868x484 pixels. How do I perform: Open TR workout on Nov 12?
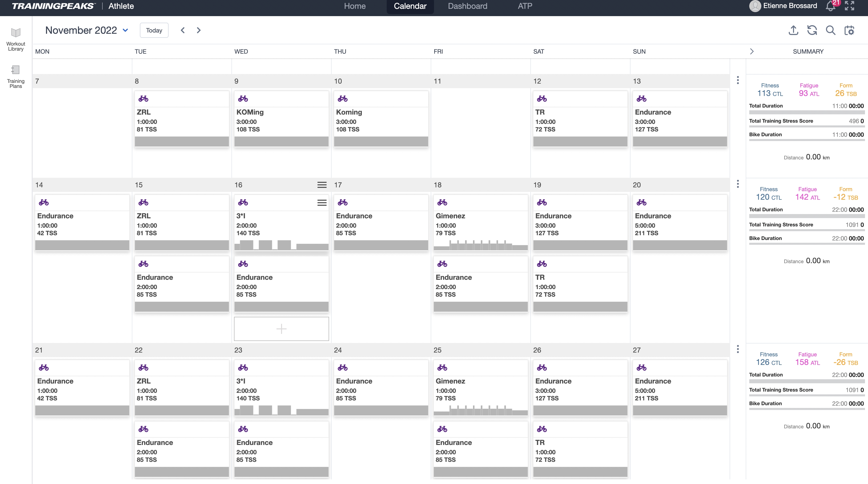(580, 118)
